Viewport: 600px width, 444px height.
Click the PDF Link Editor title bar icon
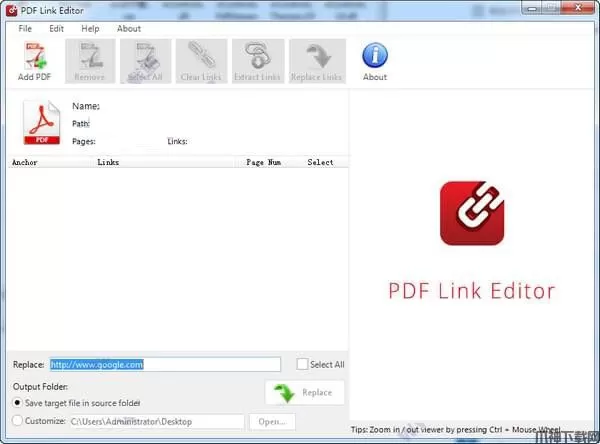click(11, 10)
